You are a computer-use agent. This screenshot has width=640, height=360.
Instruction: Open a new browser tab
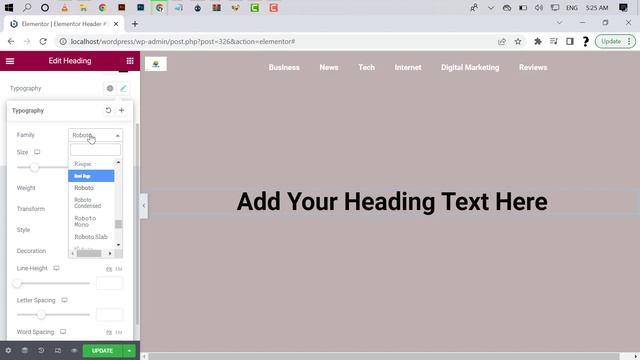click(135, 24)
